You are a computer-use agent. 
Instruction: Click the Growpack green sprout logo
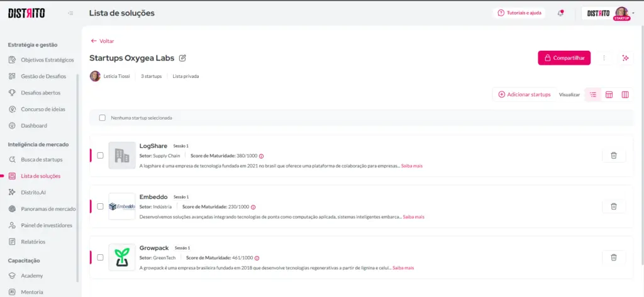[122, 257]
